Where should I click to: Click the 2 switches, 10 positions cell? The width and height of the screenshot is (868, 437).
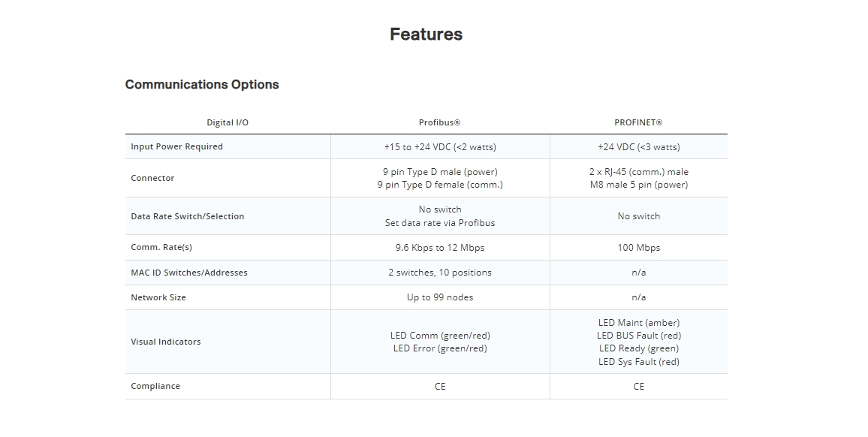pos(440,273)
